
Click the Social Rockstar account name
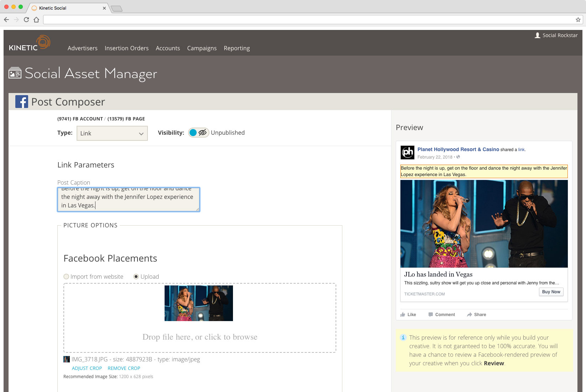tap(560, 35)
